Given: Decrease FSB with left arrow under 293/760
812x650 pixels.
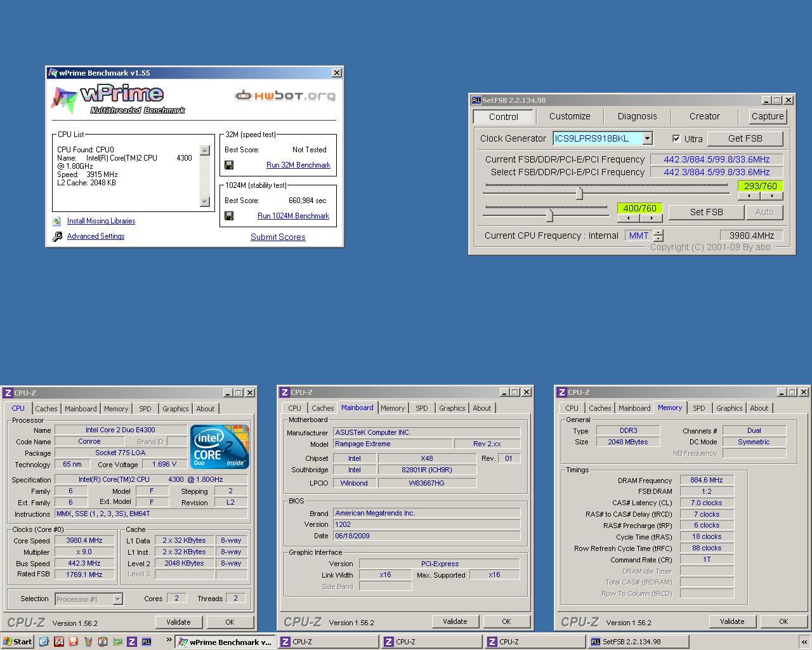Looking at the screenshot, I should pos(749,196).
